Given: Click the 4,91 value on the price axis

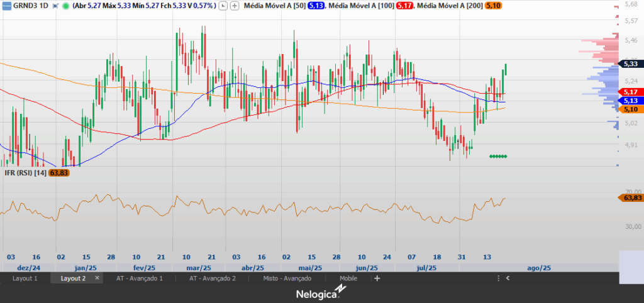Looking at the screenshot, I should (630, 145).
